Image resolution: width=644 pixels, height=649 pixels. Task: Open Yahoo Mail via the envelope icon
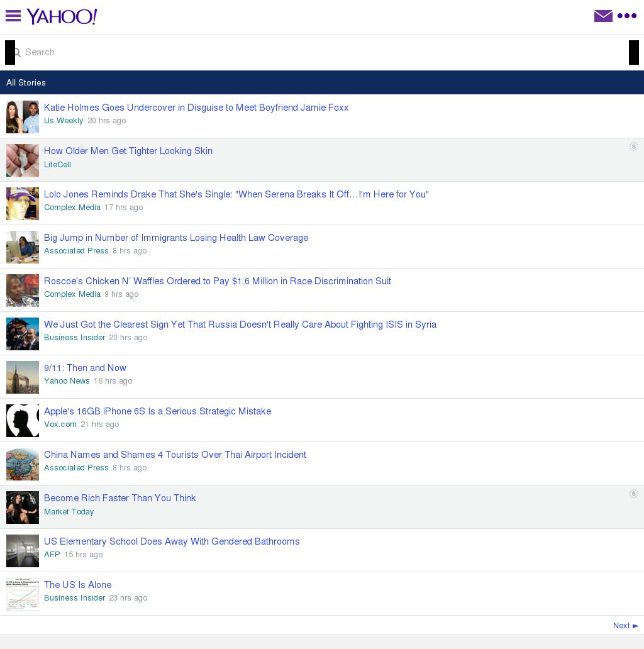(x=603, y=16)
